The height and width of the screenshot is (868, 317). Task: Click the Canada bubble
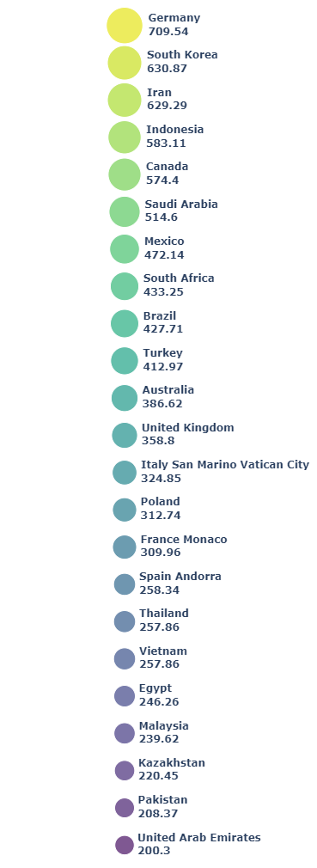pos(125,174)
